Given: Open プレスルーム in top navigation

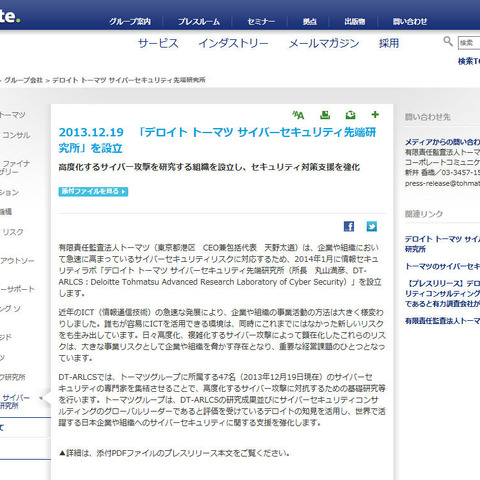Looking at the screenshot, I should (x=199, y=22).
